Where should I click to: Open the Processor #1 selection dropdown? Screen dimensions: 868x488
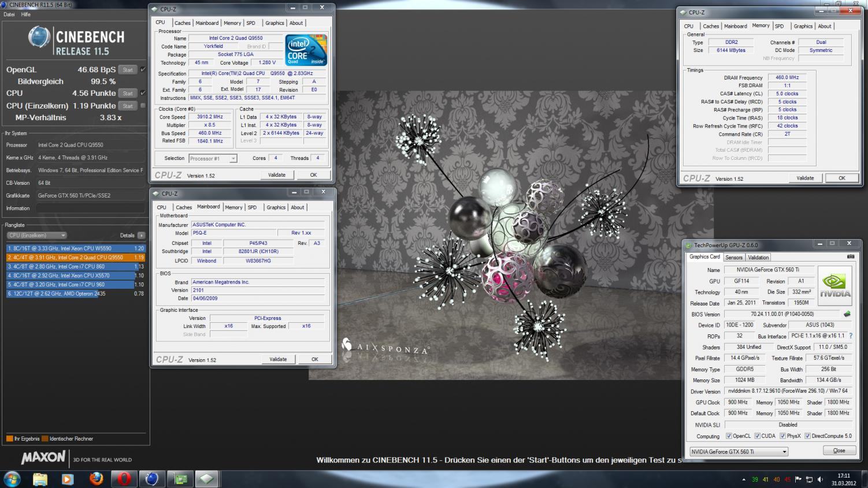click(x=213, y=158)
